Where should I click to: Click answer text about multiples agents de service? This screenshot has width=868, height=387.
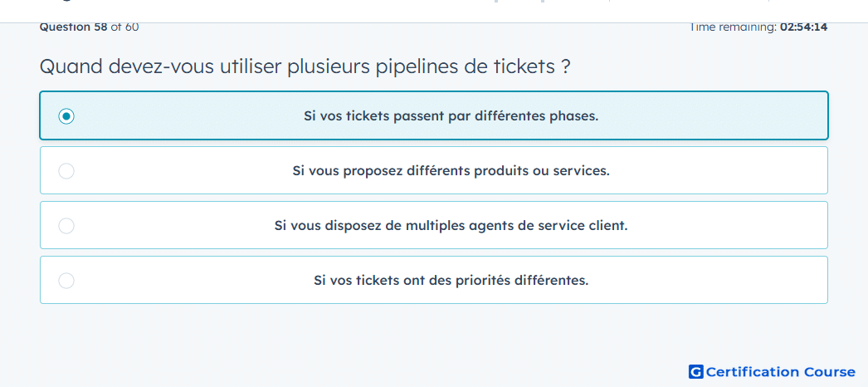(x=451, y=226)
